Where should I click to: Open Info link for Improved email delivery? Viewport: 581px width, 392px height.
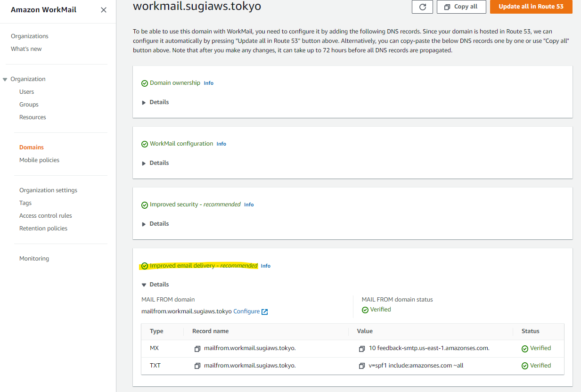tap(266, 266)
